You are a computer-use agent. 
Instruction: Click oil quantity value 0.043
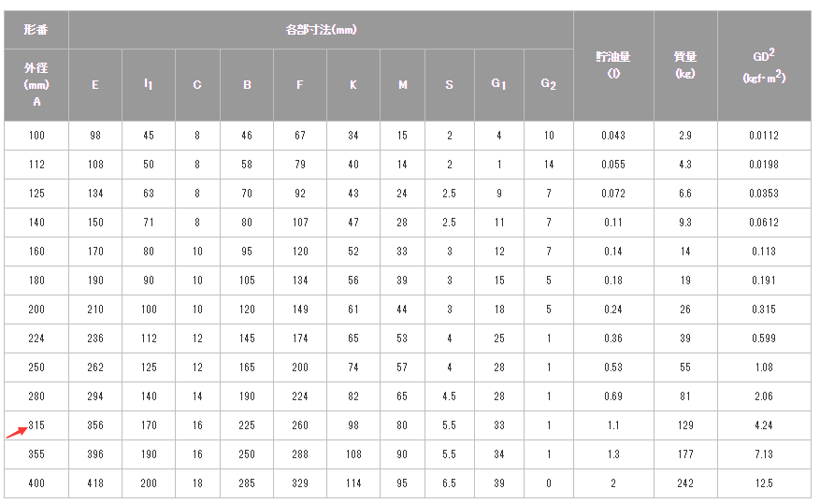pos(613,136)
